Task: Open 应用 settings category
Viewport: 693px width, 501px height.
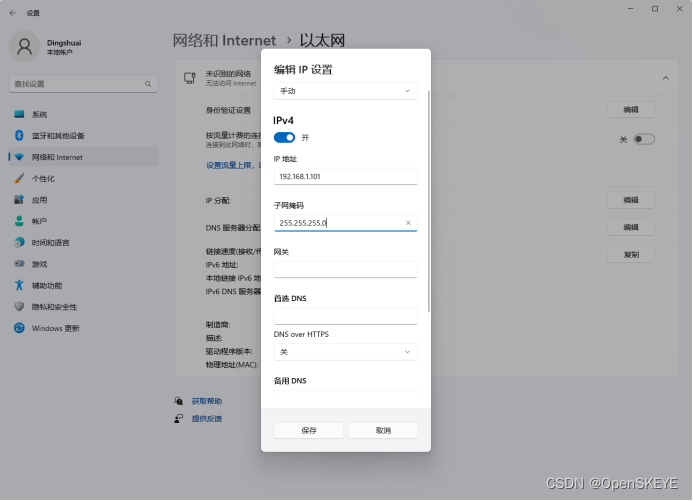Action: [x=83, y=200]
